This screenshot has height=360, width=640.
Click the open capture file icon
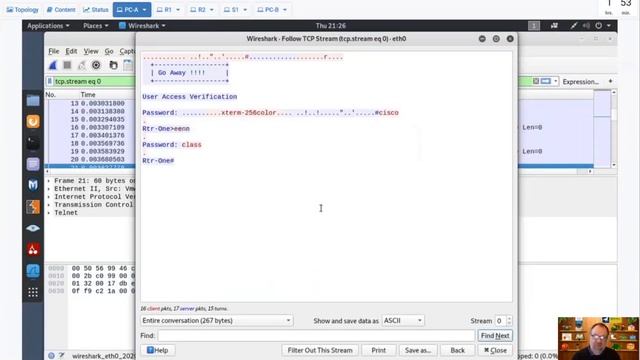tap(113, 65)
